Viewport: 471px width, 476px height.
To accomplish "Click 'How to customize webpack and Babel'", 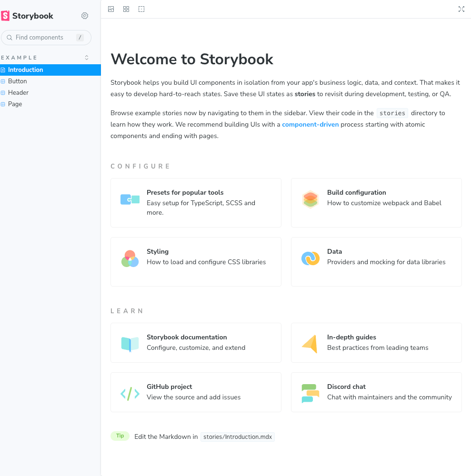I will tap(384, 203).
